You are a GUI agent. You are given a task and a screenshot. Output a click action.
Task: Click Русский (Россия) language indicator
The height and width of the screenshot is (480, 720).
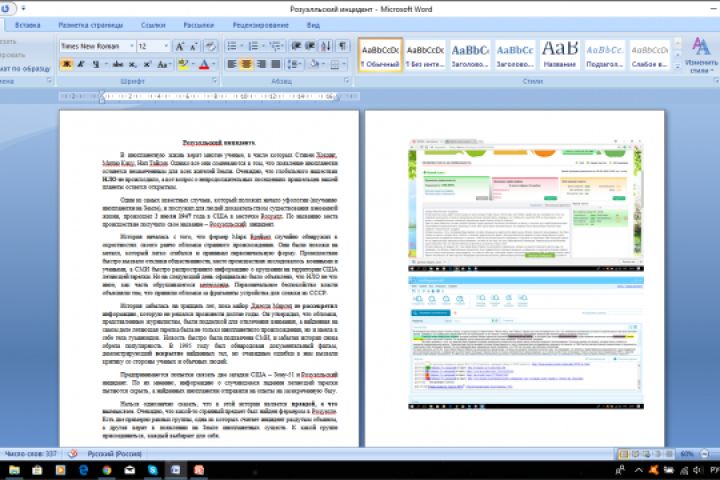(114, 454)
